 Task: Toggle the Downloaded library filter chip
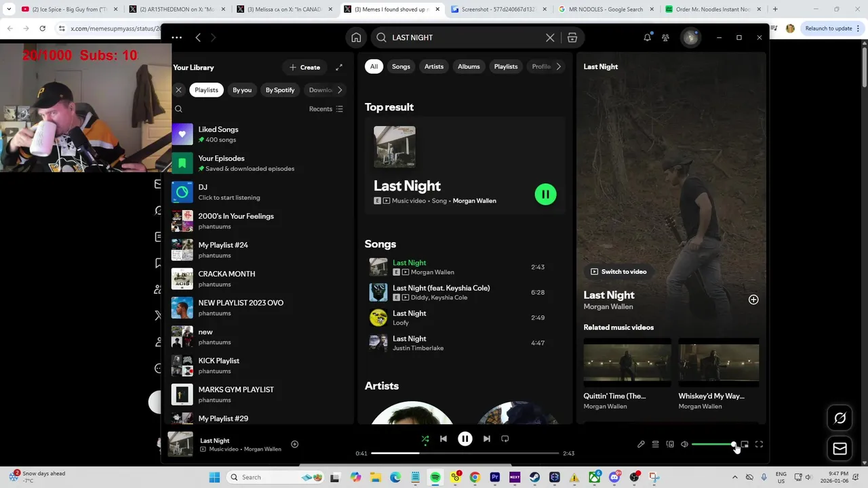tap(319, 89)
